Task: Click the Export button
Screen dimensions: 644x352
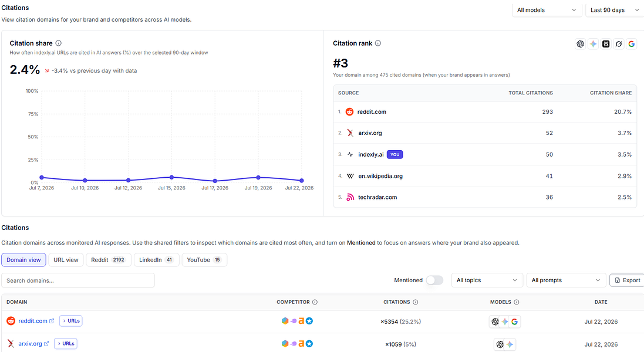Action: tap(627, 280)
